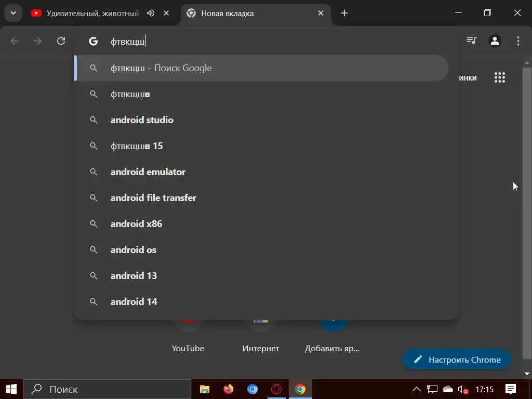Open Chromium from the taskbar
The image size is (532, 399).
click(x=252, y=389)
